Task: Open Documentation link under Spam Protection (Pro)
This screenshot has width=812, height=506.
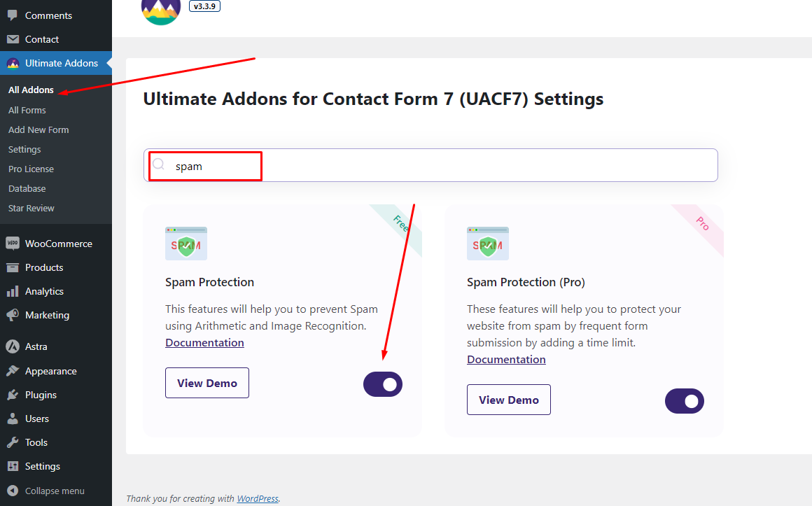Action: 506,359
